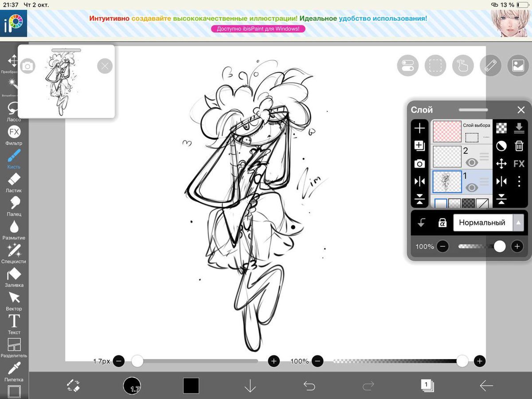Toggle visibility of layer 1
Image resolution: width=532 pixels, height=399 pixels.
pyautogui.click(x=473, y=188)
